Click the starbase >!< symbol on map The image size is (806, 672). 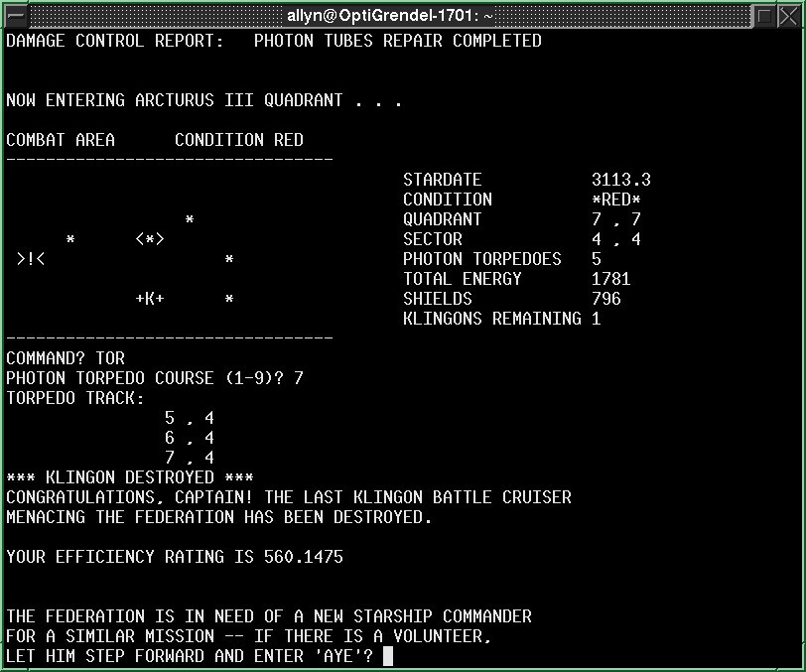pyautogui.click(x=31, y=259)
